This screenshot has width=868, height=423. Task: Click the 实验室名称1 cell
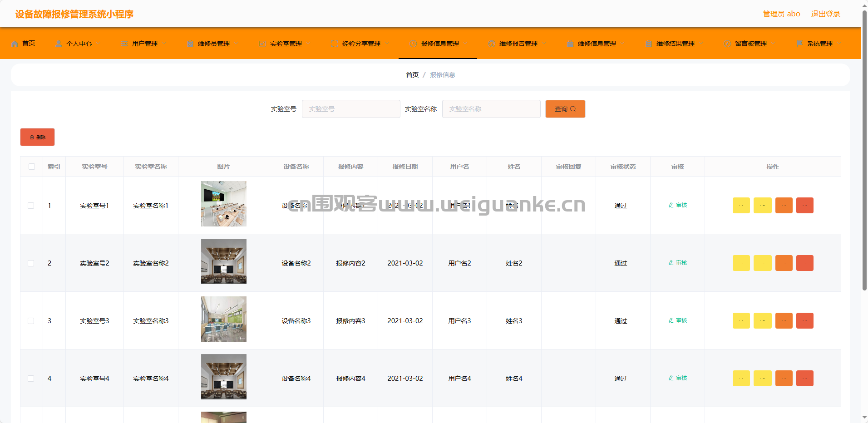tap(151, 206)
